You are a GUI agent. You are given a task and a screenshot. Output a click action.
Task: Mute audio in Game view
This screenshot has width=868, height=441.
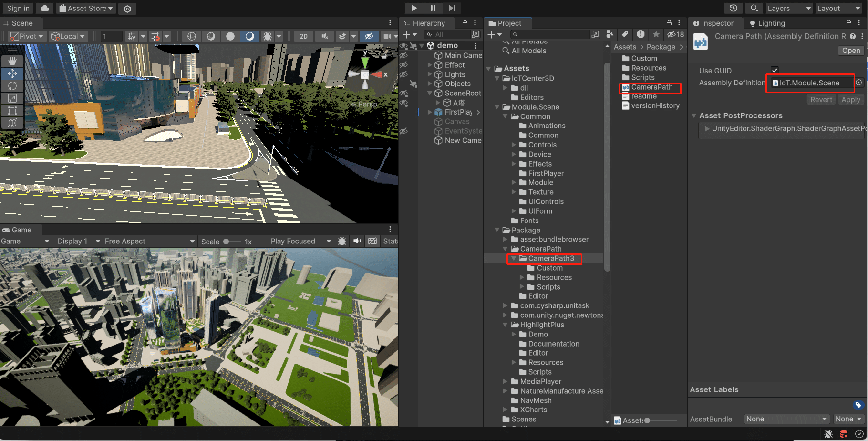pos(357,241)
